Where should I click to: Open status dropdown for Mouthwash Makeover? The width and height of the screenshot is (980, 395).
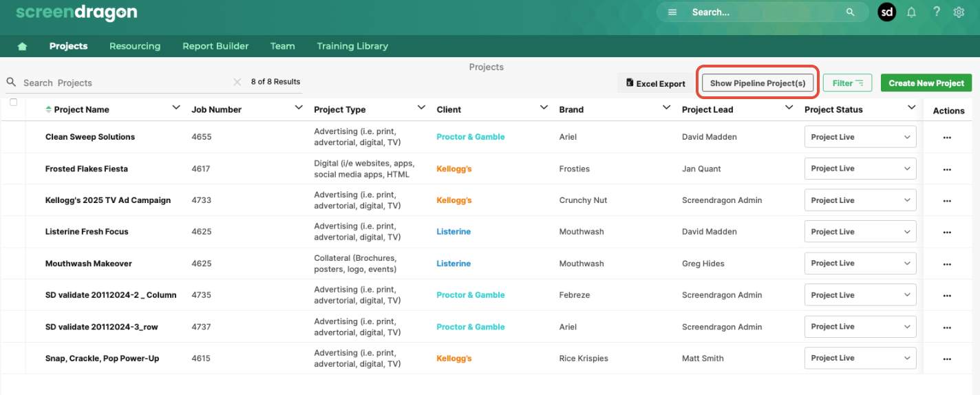860,264
